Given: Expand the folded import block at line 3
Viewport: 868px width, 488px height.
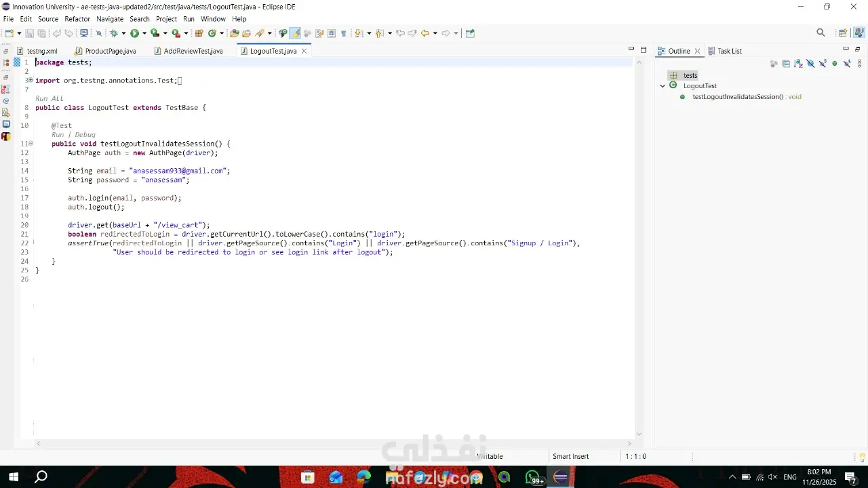Looking at the screenshot, I should click(31, 80).
